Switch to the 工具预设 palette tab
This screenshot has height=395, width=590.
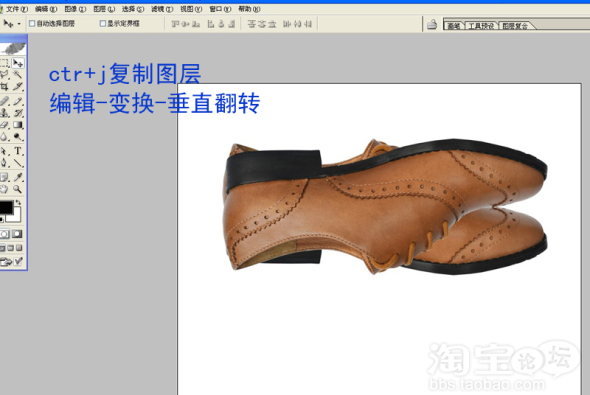(x=481, y=26)
